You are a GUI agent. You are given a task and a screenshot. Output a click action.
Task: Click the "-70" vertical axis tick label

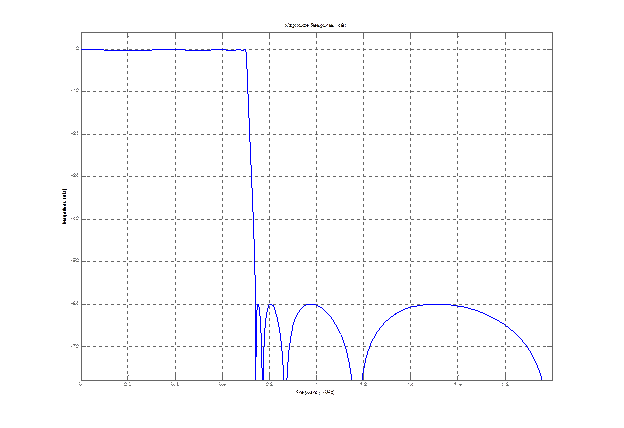(75, 346)
